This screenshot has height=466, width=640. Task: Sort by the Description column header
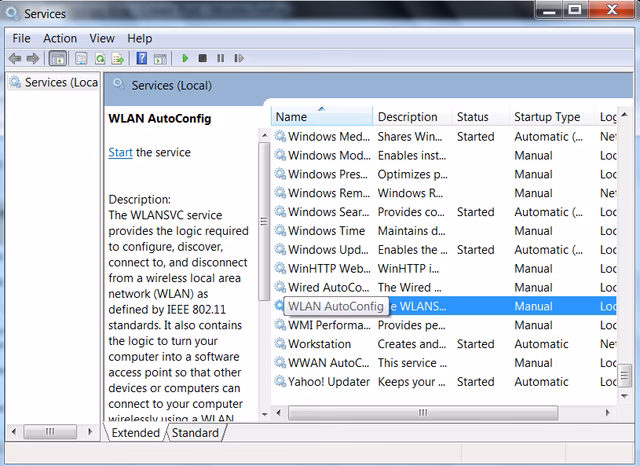(412, 117)
